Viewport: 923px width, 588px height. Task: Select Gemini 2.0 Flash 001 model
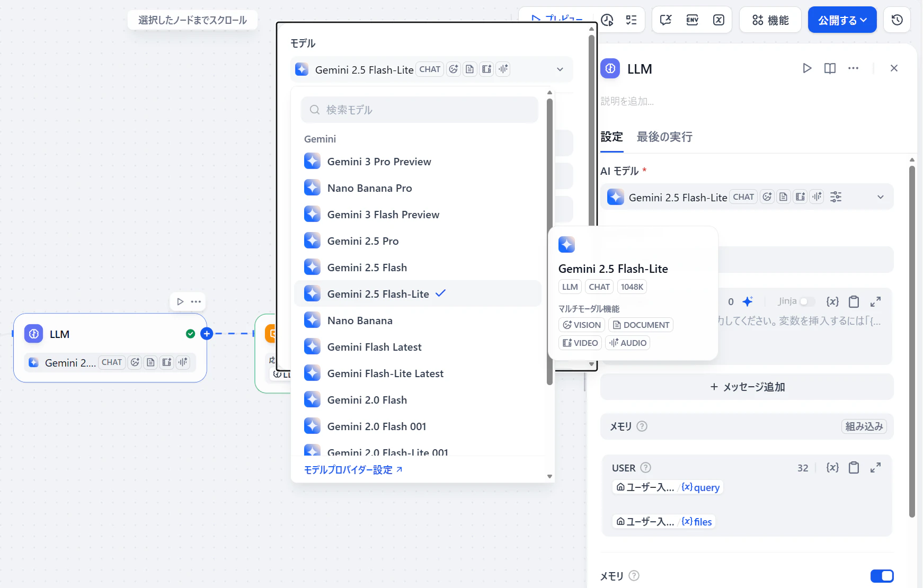point(418,426)
